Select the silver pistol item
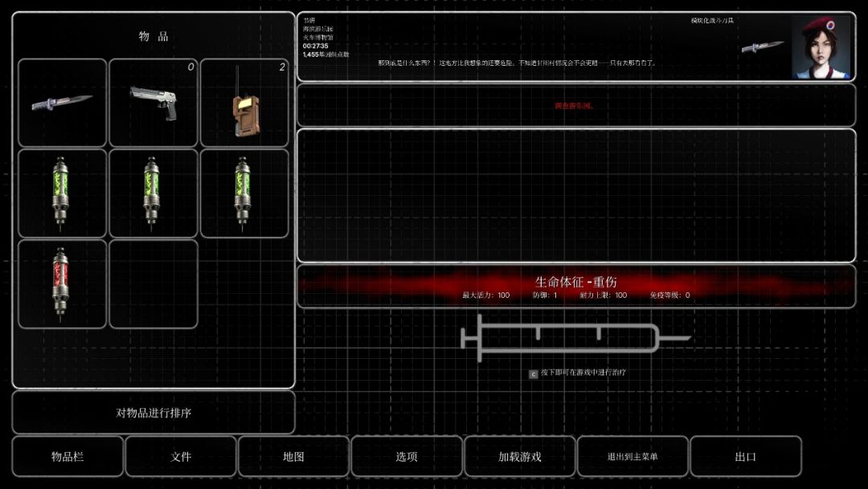Image resolution: width=868 pixels, height=489 pixels. click(x=154, y=103)
